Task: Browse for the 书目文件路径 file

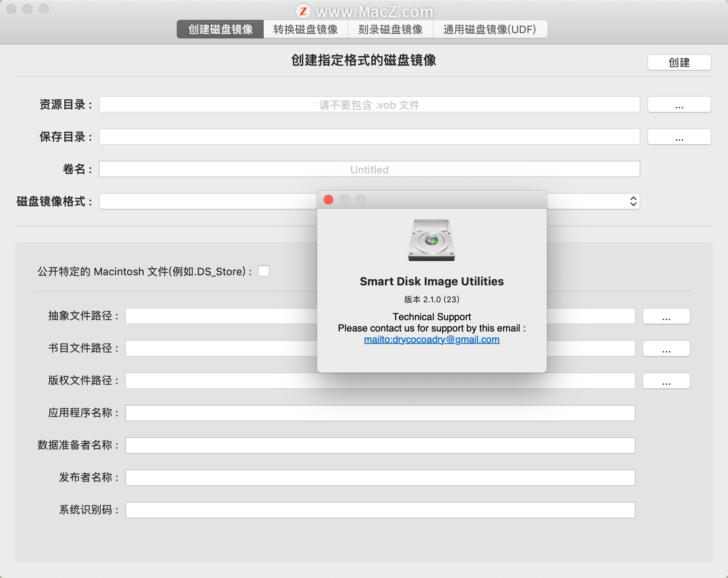Action: pos(666,348)
